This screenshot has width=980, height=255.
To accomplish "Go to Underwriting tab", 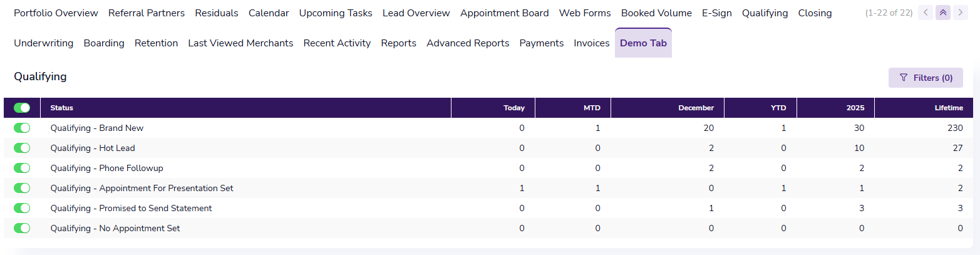I will pos(43,43).
